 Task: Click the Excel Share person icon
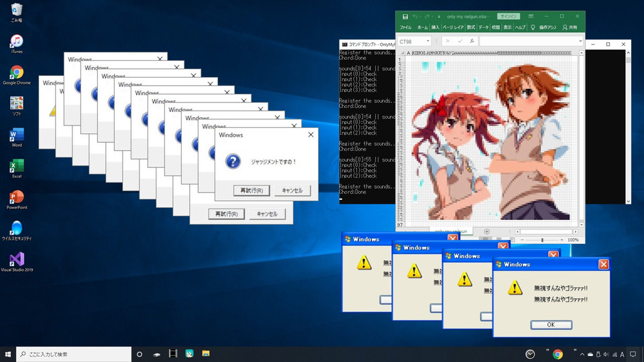click(566, 27)
